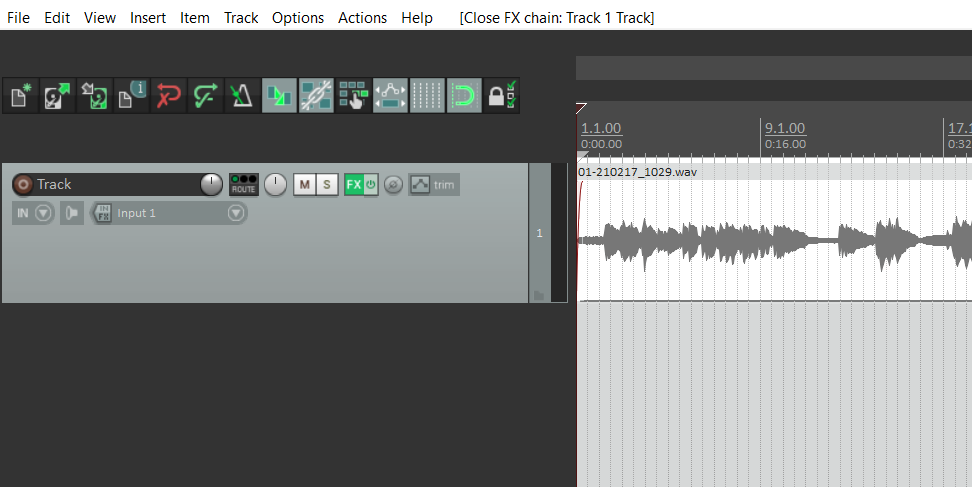This screenshot has height=487, width=972.
Task: Open the File menu
Action: pyautogui.click(x=18, y=18)
